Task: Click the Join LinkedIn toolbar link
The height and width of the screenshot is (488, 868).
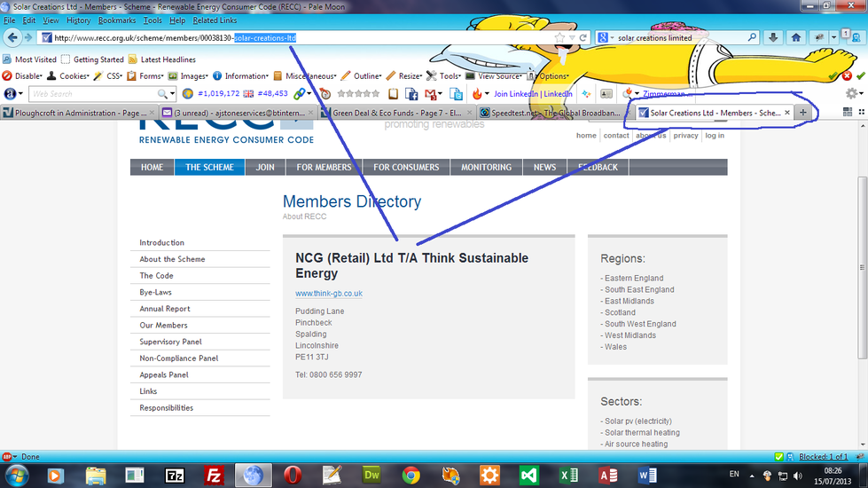Action: [x=533, y=94]
